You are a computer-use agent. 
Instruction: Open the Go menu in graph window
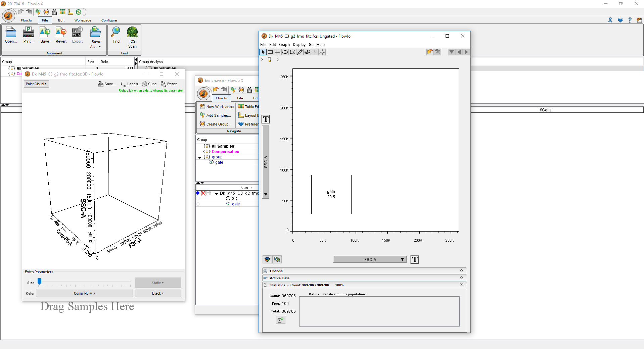point(311,45)
